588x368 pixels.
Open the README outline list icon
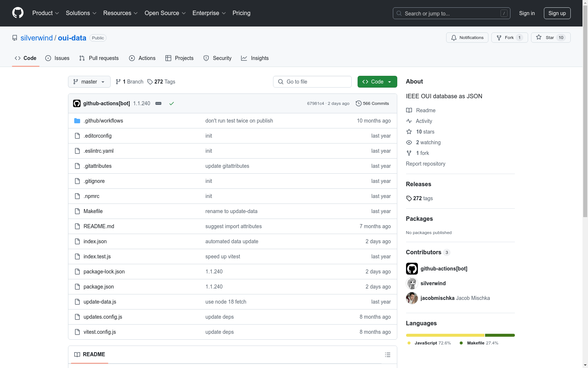coord(387,355)
